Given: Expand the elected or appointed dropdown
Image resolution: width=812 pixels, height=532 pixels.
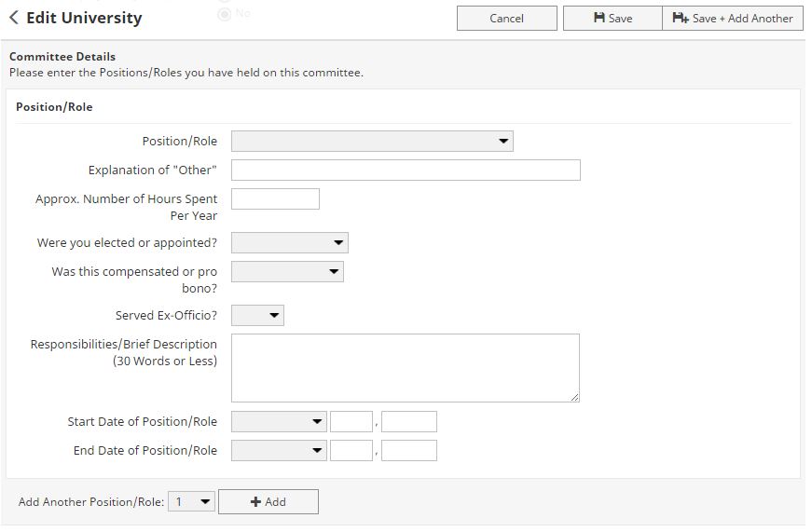Looking at the screenshot, I should coord(289,243).
